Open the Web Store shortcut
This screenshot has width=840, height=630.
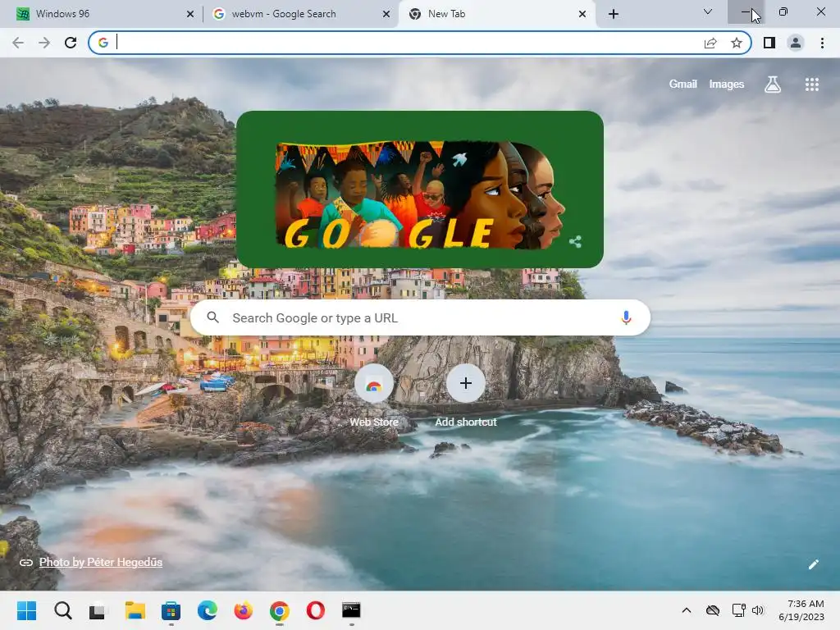[x=374, y=395]
